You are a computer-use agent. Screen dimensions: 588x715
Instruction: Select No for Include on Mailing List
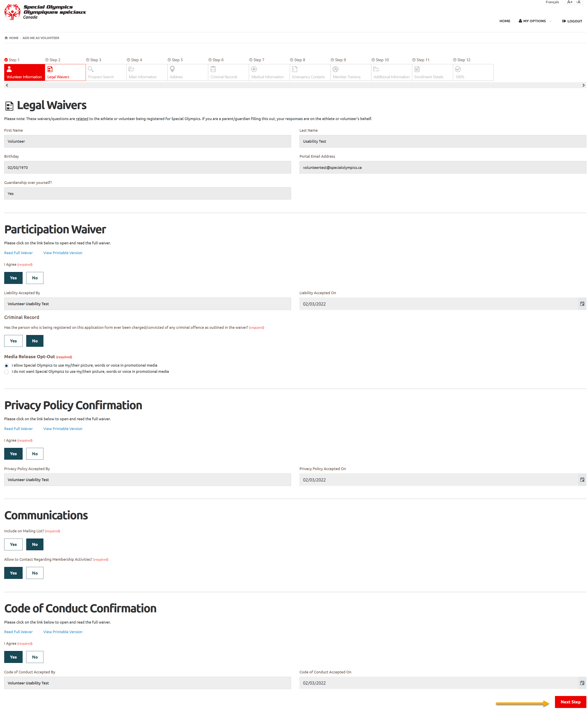(x=35, y=544)
